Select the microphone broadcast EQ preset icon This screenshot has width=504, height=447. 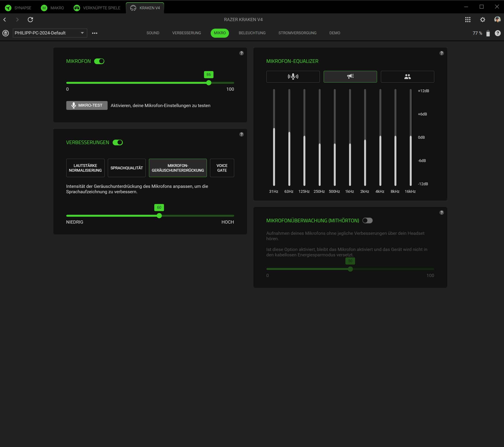click(293, 76)
